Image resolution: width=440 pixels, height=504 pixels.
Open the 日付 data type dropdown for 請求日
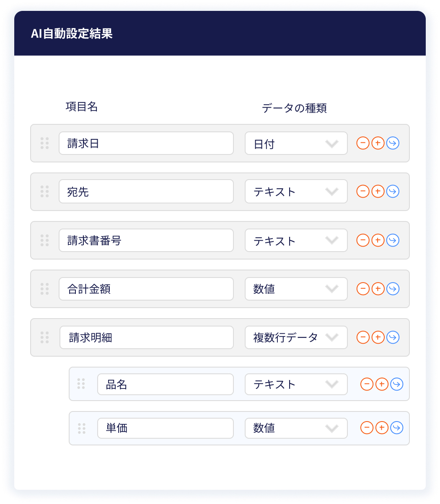pyautogui.click(x=296, y=144)
